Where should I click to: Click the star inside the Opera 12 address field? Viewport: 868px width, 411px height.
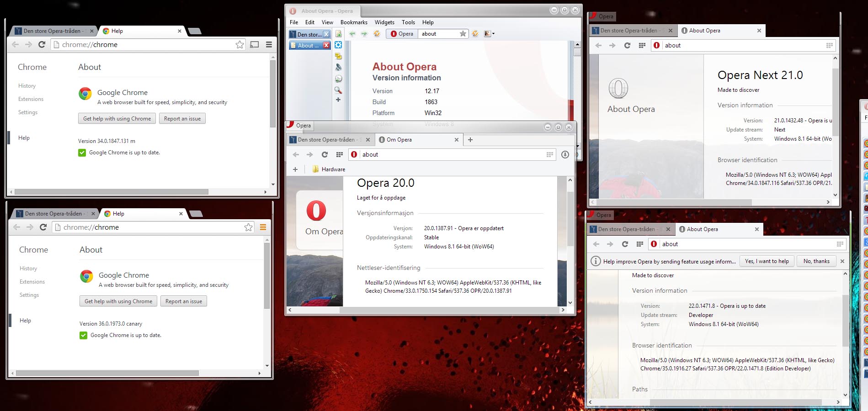pyautogui.click(x=463, y=34)
